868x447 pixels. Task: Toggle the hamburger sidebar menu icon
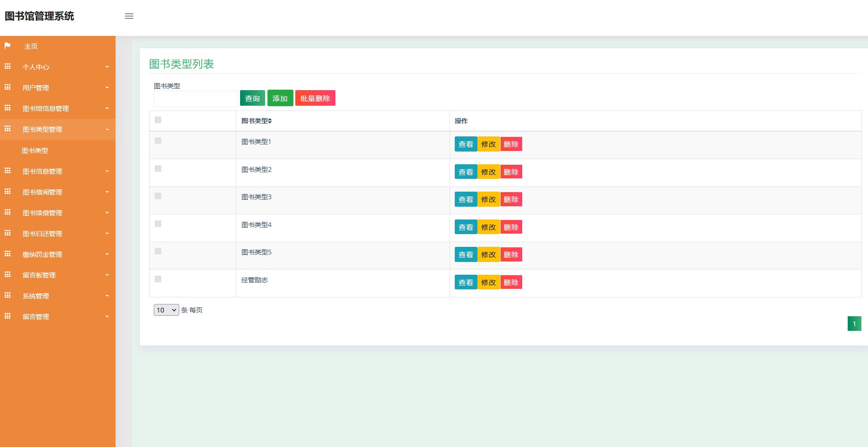point(129,16)
